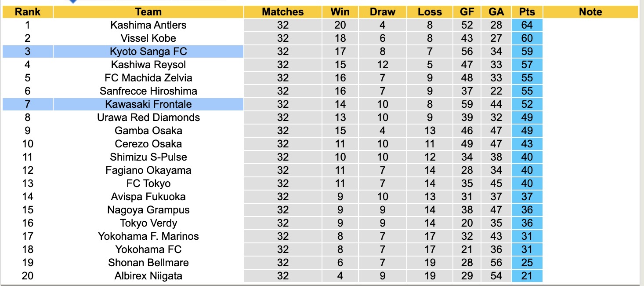Click the highlighted Kawasaki Frontale team name
Screen dimensions: 644x286
[x=148, y=104]
